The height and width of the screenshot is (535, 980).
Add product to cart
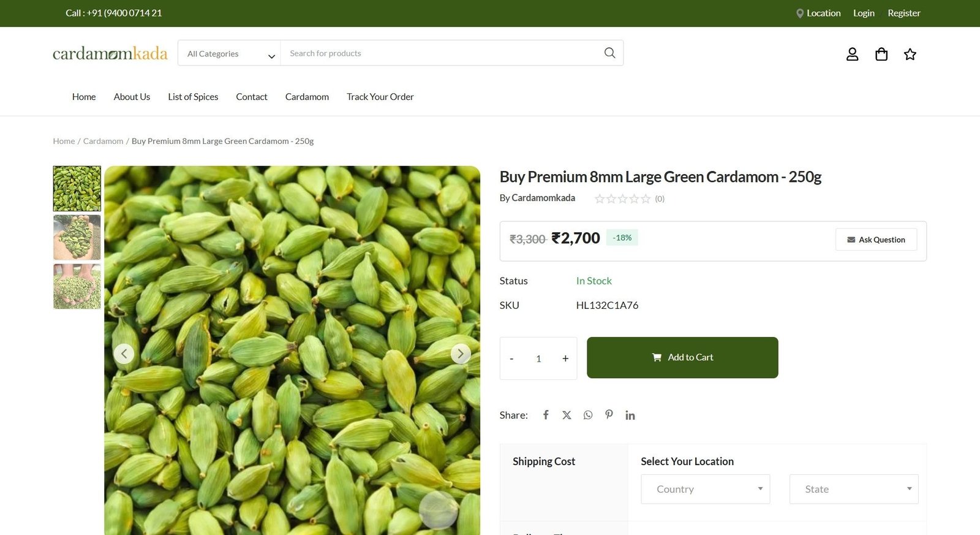tap(682, 357)
